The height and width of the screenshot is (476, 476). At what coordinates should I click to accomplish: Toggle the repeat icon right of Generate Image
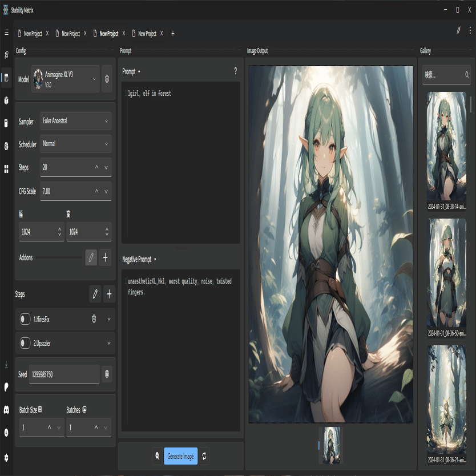click(x=205, y=456)
